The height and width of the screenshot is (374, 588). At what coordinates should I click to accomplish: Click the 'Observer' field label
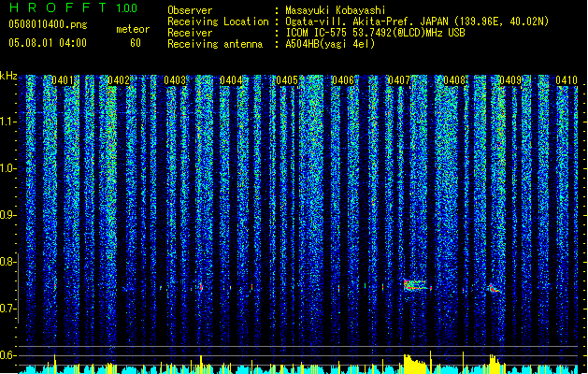coord(190,10)
